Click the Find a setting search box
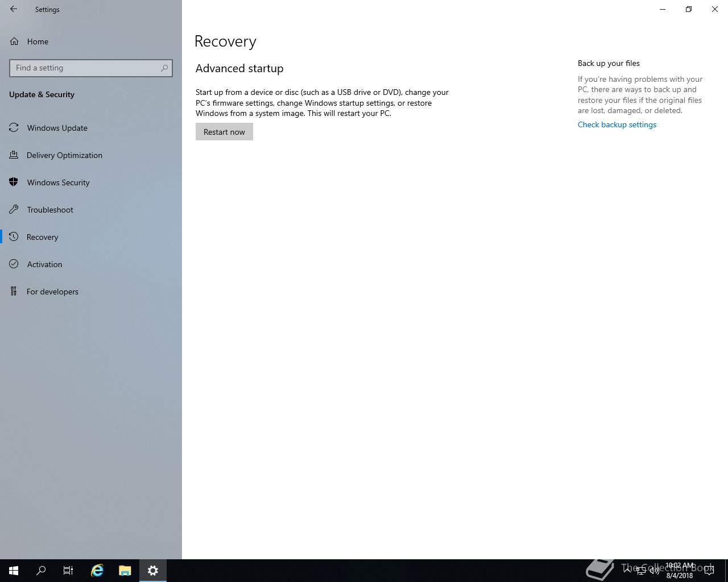The image size is (728, 582). click(x=91, y=68)
